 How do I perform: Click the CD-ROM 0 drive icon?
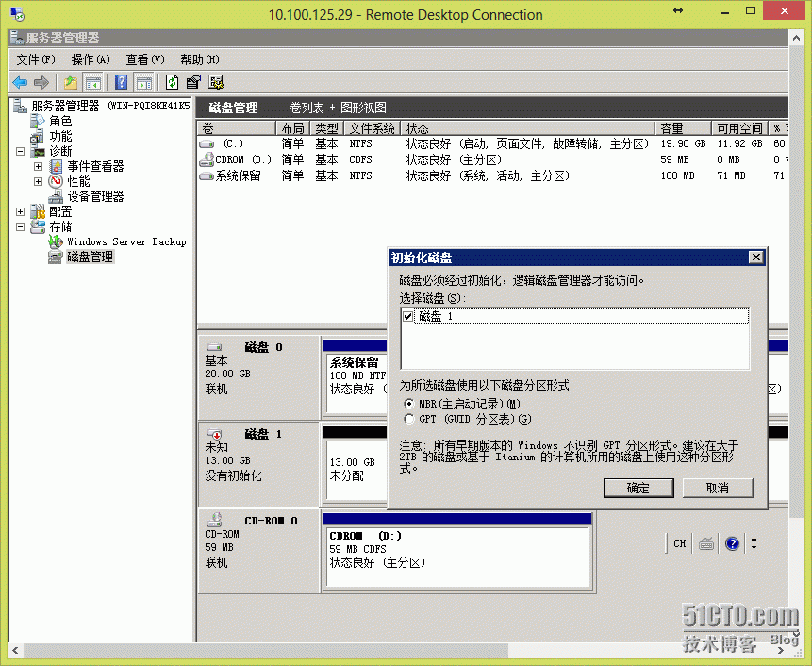pos(214,520)
